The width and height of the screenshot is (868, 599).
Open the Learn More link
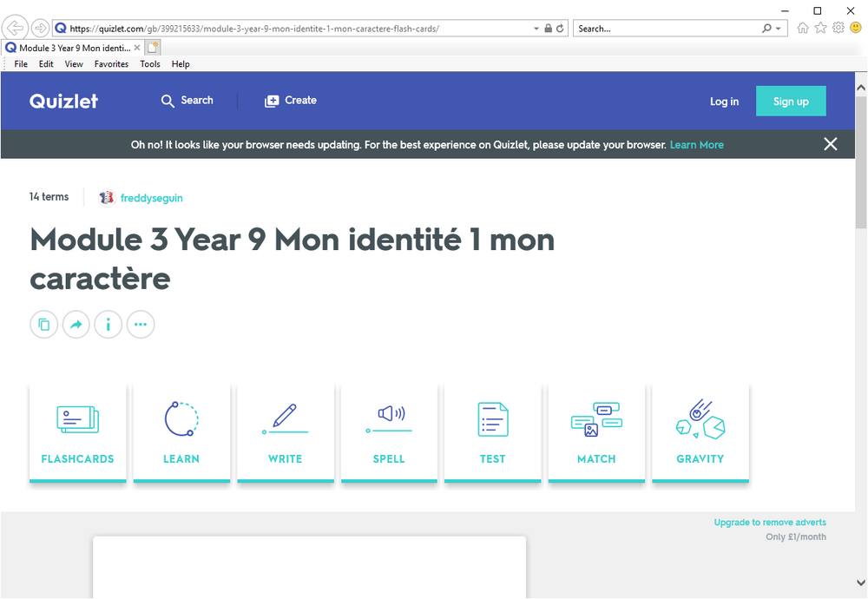pyautogui.click(x=696, y=144)
